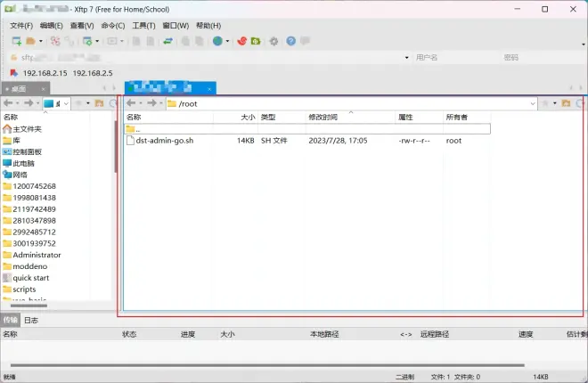Click the Open Session folder icon
This screenshot has width=588, height=383.
click(31, 41)
